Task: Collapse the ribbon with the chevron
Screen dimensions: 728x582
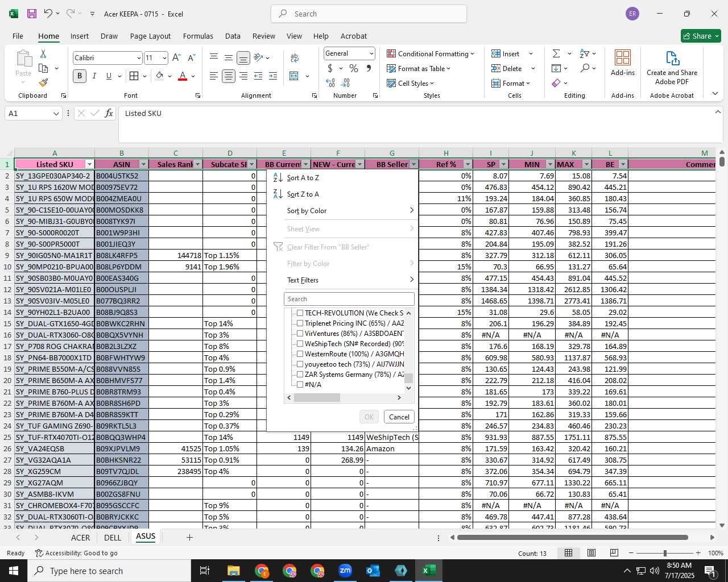Action: (715, 94)
